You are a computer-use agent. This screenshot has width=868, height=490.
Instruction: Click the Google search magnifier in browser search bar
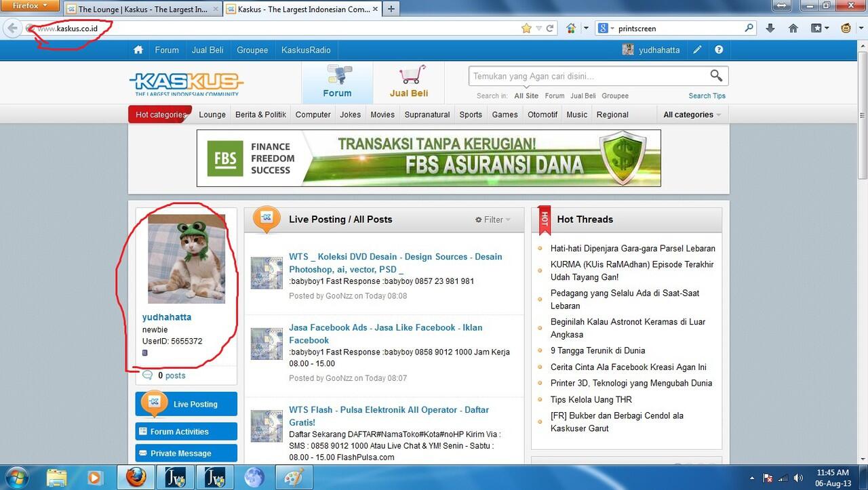tap(749, 28)
